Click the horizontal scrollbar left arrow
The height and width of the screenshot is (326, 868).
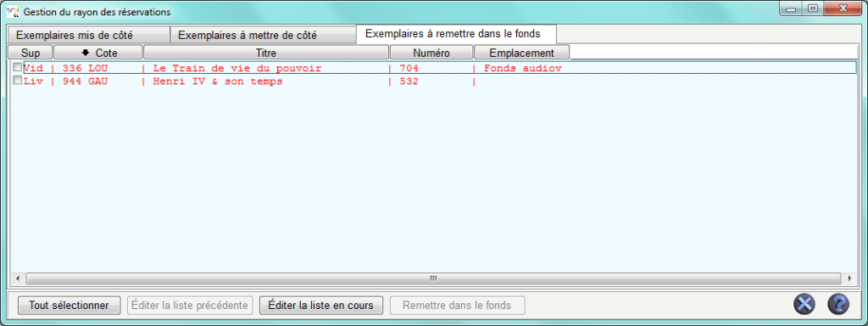(18, 278)
